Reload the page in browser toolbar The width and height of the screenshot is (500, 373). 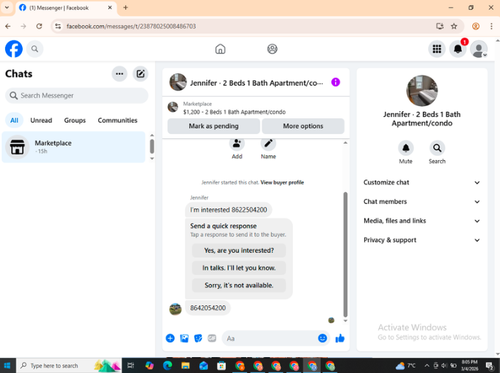tap(39, 26)
